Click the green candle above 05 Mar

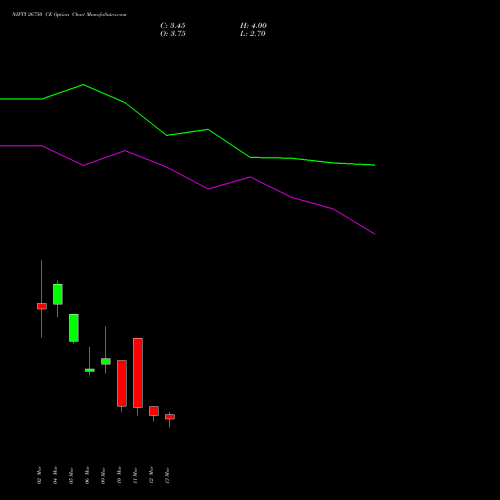74,328
